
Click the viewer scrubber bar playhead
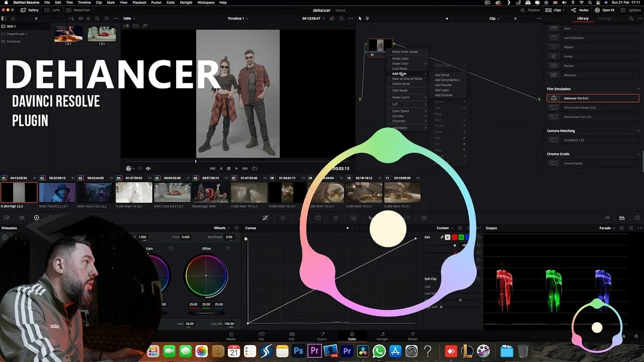click(x=196, y=161)
